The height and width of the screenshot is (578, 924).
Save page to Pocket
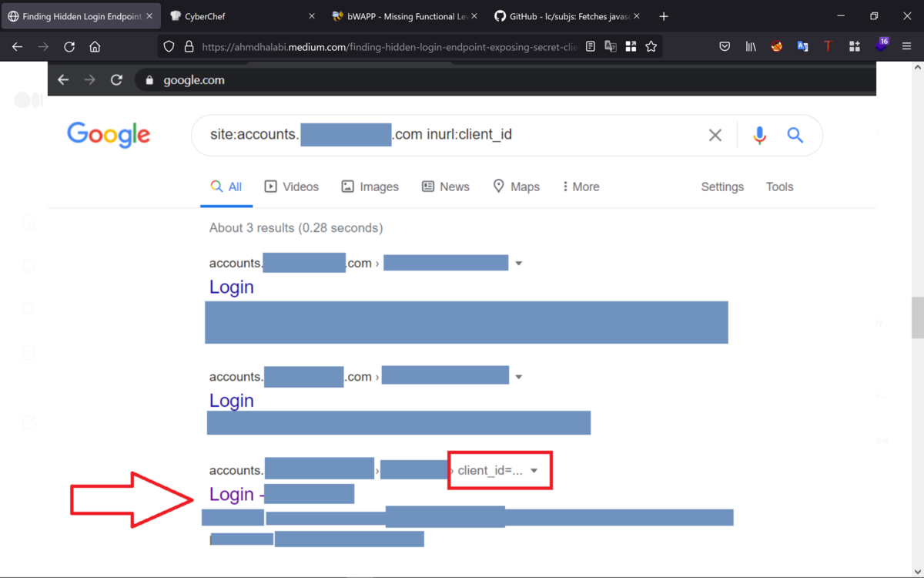725,46
